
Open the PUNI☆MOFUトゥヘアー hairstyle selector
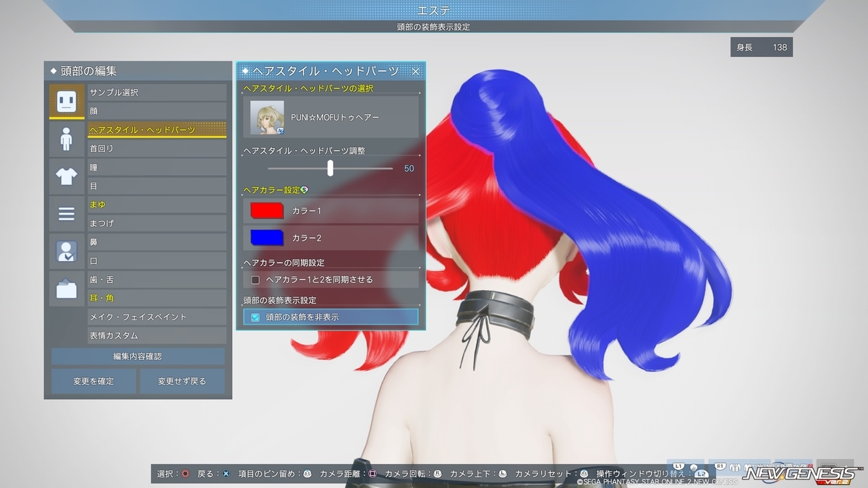pyautogui.click(x=331, y=117)
